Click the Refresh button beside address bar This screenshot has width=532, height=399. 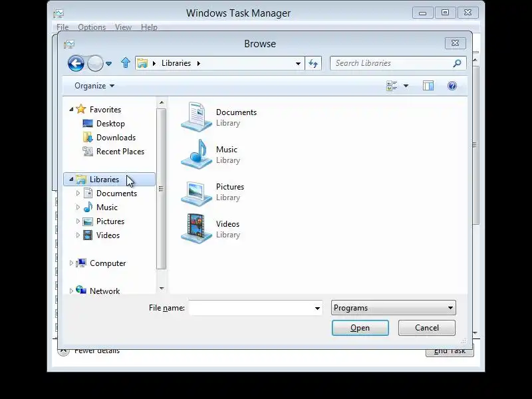[313, 63]
